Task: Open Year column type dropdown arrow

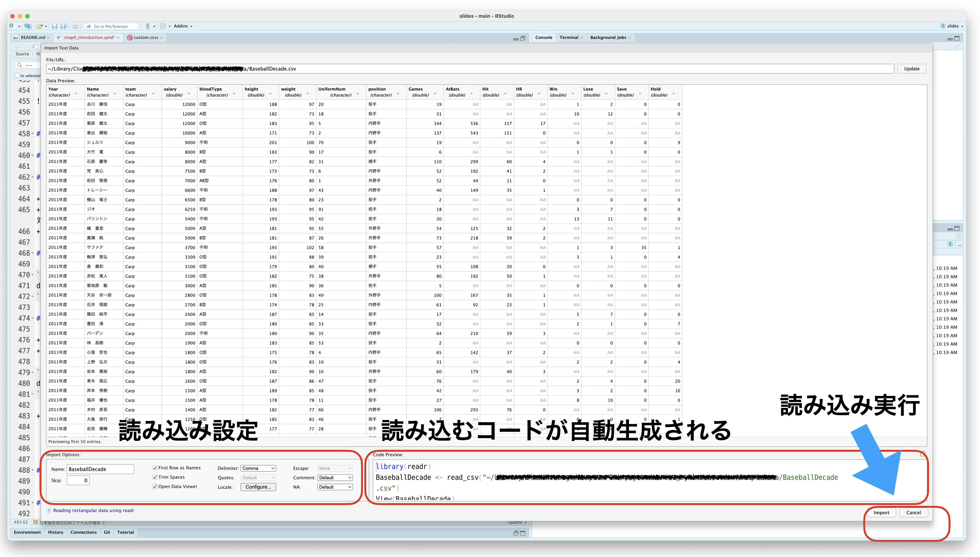Action: [x=76, y=94]
